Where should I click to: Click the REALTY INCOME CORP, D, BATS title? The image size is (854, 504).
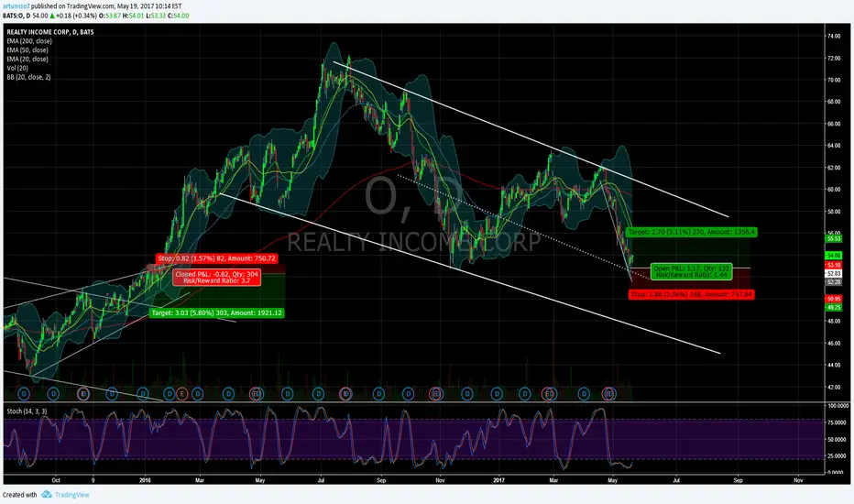[x=50, y=32]
